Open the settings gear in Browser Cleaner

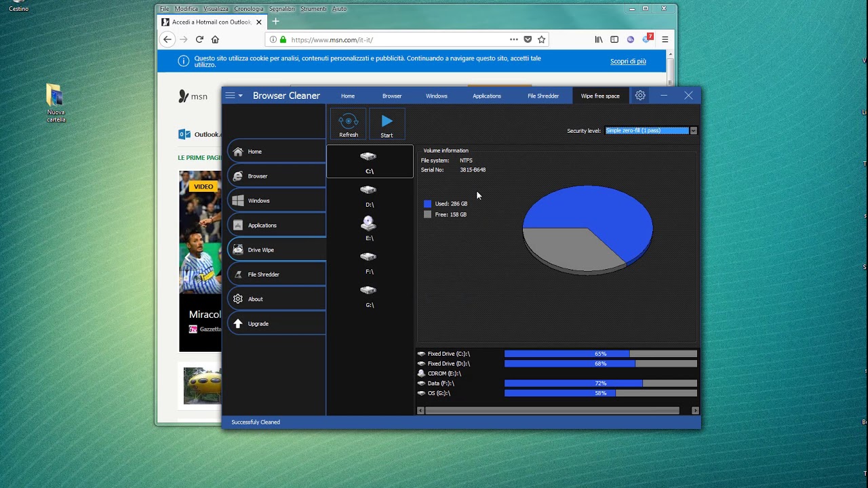coord(640,96)
